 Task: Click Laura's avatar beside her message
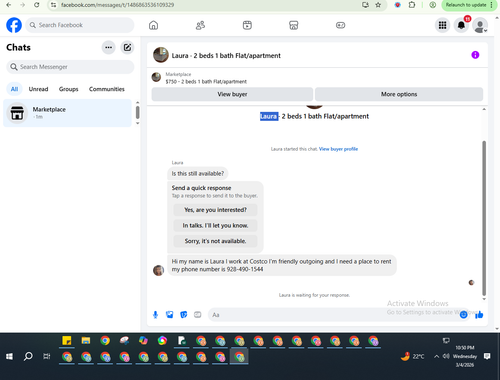coord(158,270)
